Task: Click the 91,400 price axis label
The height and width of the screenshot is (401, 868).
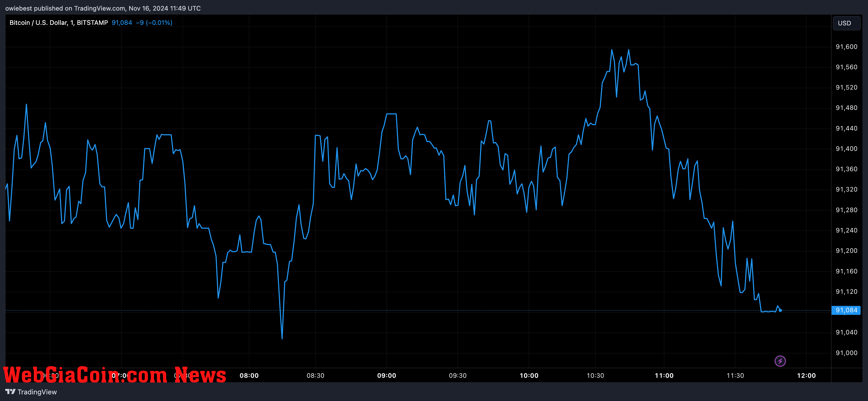Action: click(x=846, y=149)
